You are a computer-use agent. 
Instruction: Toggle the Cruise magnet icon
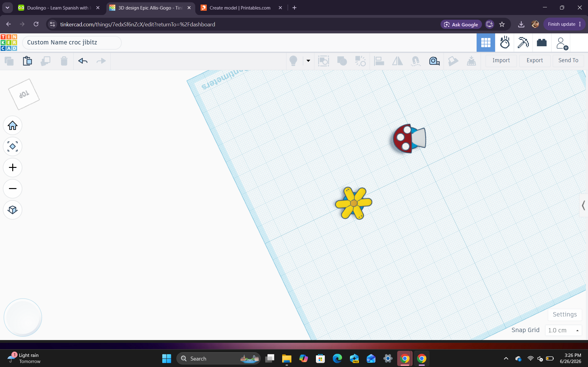[416, 61]
